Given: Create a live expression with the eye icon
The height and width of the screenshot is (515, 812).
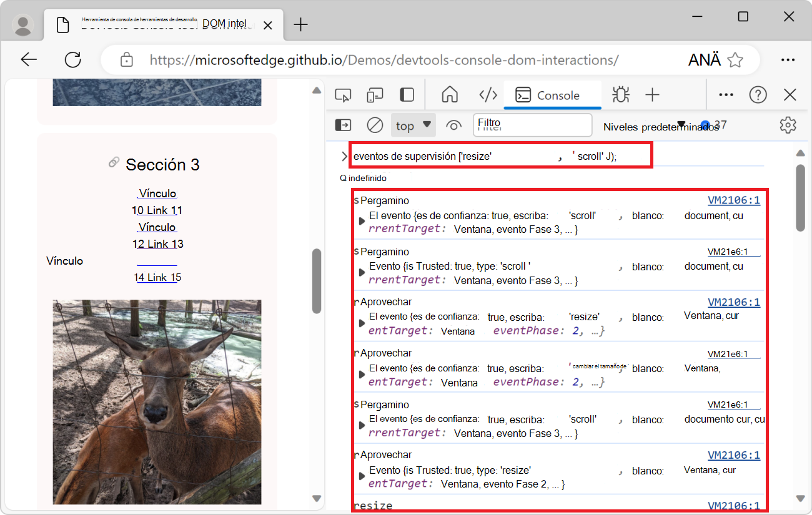Looking at the screenshot, I should click(453, 125).
